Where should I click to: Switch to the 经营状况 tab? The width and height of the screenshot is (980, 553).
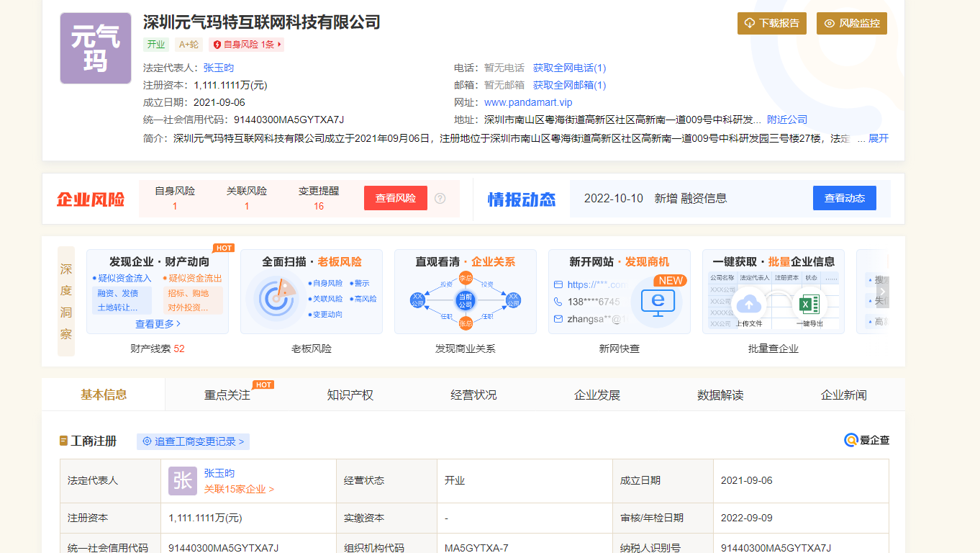(x=473, y=395)
